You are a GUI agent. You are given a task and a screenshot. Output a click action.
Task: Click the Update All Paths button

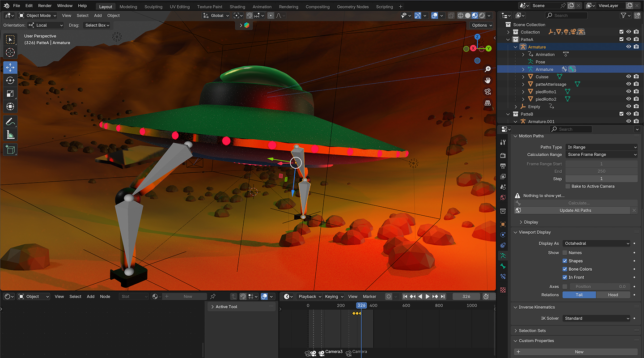[576, 210]
